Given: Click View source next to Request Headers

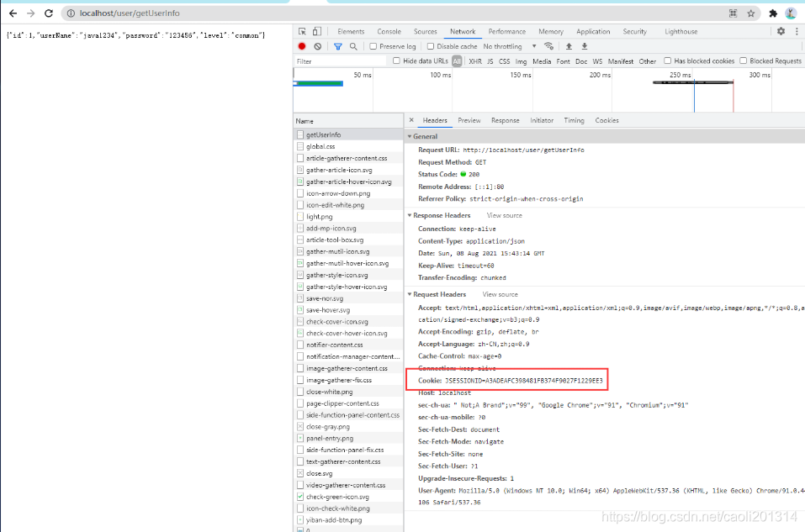Looking at the screenshot, I should [x=500, y=294].
